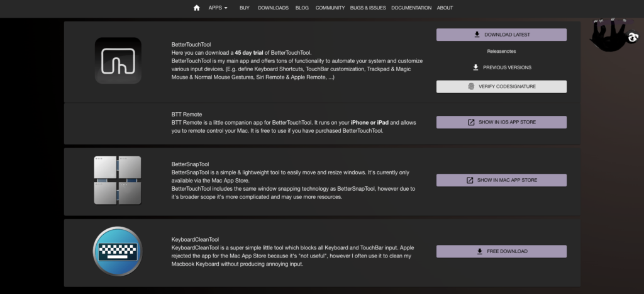Open the BUY page
Viewport: 644px width, 294px height.
(x=245, y=8)
